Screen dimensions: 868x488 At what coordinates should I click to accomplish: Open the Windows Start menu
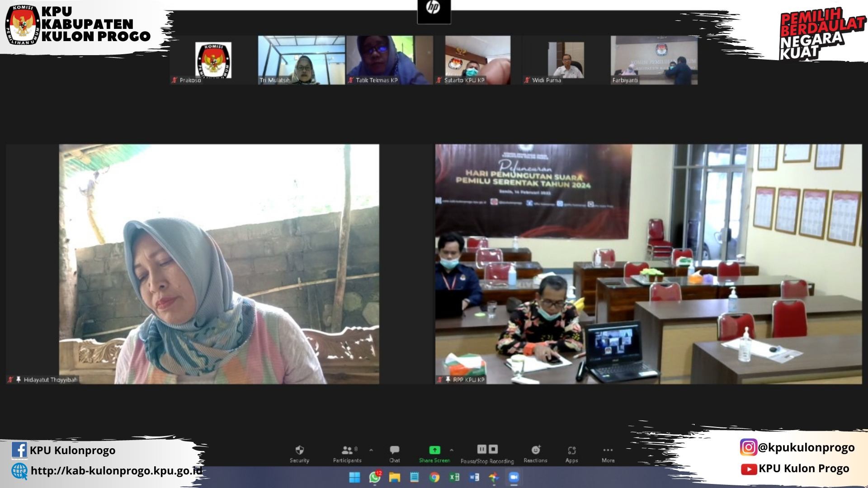tap(355, 477)
